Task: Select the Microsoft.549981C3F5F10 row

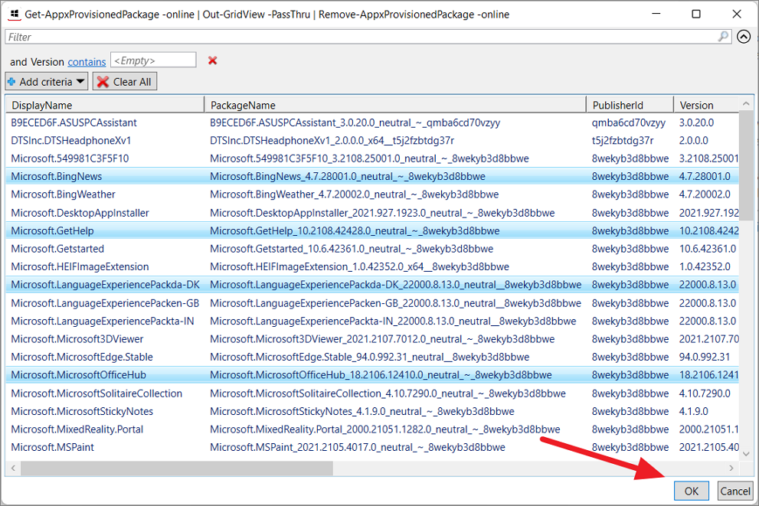Action: pos(372,158)
